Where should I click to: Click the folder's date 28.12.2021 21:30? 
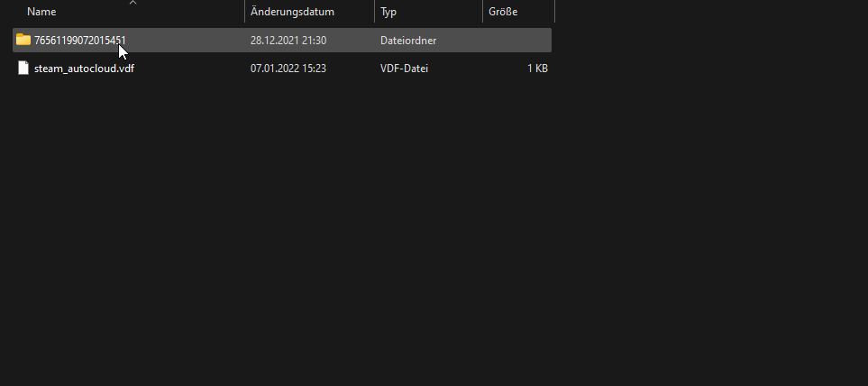coord(288,41)
